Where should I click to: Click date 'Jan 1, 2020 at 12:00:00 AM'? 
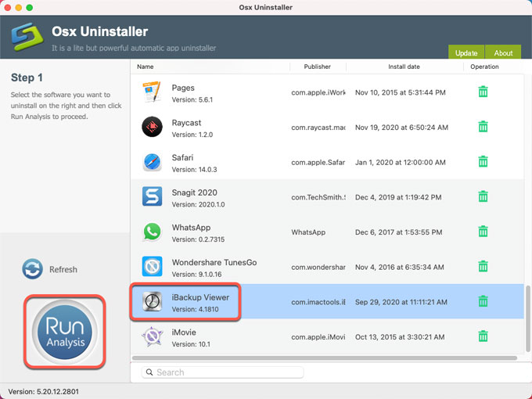tap(401, 163)
